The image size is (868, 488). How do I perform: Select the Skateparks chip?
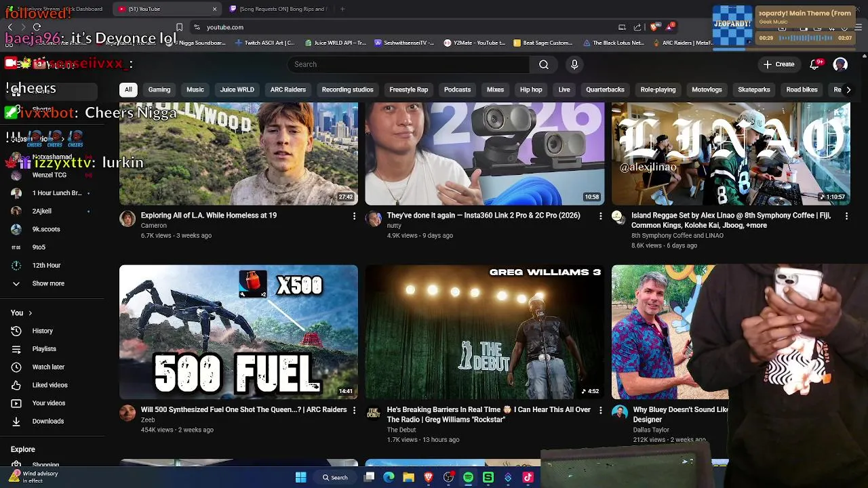(x=754, y=89)
